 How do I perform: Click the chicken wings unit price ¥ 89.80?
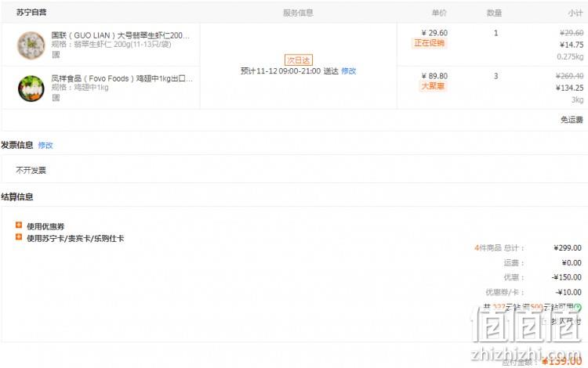pyautogui.click(x=434, y=76)
